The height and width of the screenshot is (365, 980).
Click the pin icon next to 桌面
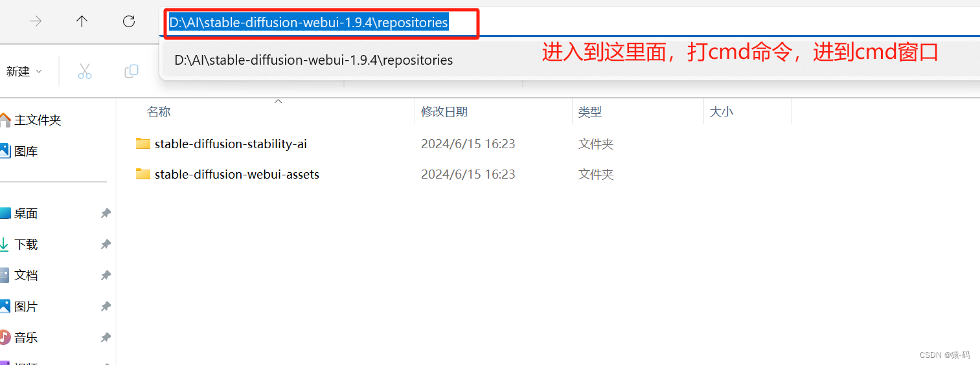click(x=106, y=214)
